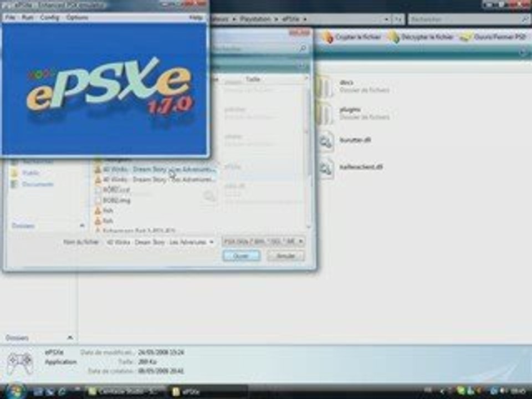Click the Taille column header in dialog
The height and width of the screenshot is (399, 532).
(x=253, y=79)
